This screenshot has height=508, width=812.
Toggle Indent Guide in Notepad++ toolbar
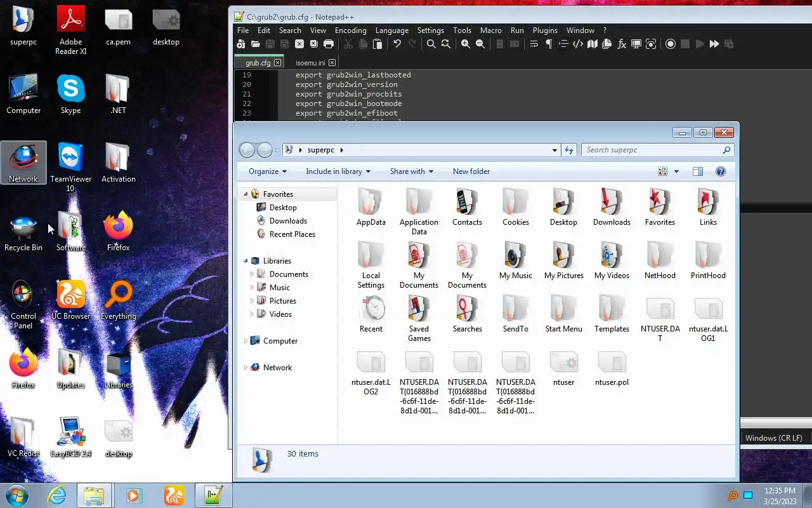click(x=563, y=44)
